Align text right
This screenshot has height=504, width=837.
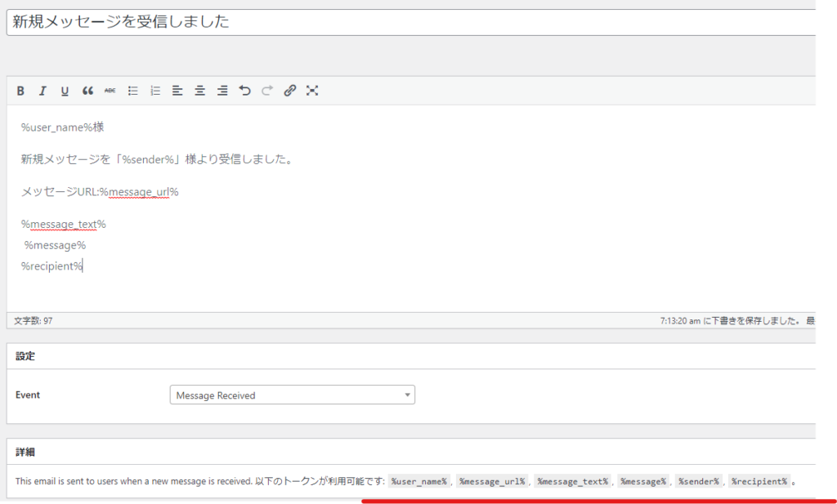tap(222, 91)
